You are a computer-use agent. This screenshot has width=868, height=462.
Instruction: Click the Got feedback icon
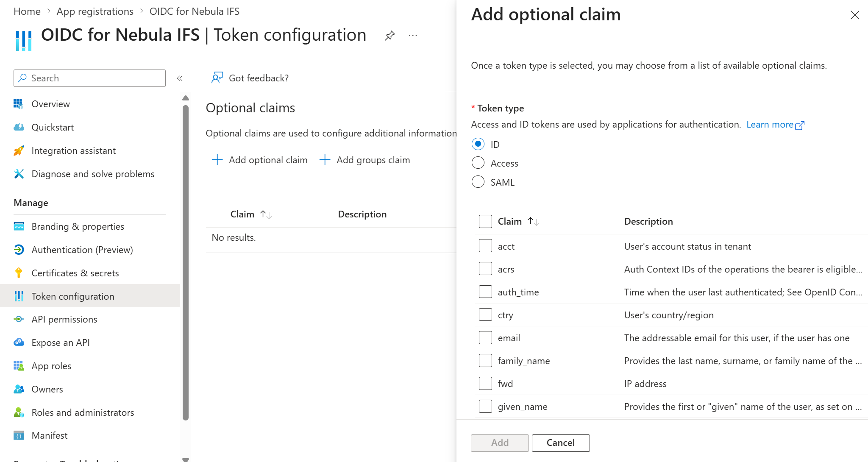217,78
